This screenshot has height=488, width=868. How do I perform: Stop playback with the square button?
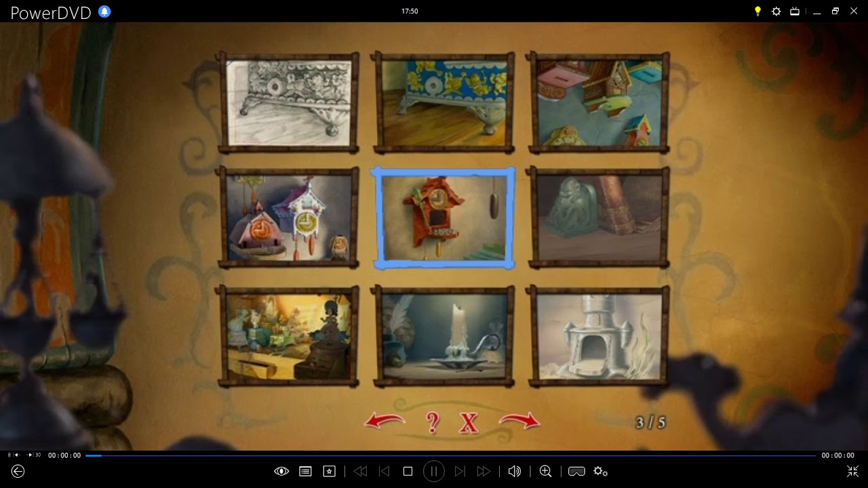point(408,471)
